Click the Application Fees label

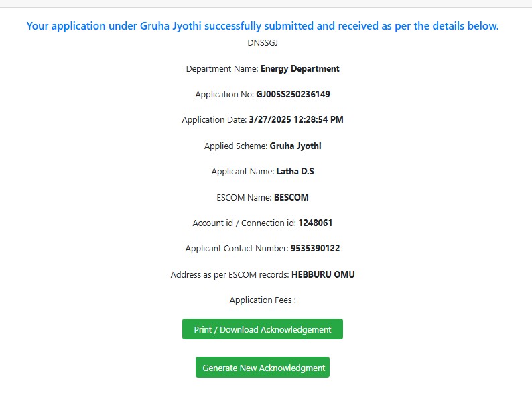click(263, 300)
